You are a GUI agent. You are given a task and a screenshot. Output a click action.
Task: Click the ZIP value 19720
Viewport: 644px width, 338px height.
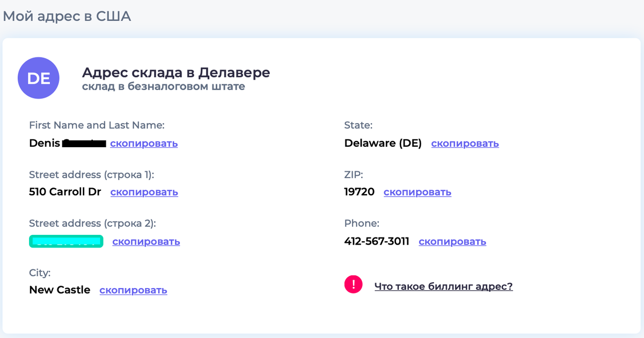point(360,191)
